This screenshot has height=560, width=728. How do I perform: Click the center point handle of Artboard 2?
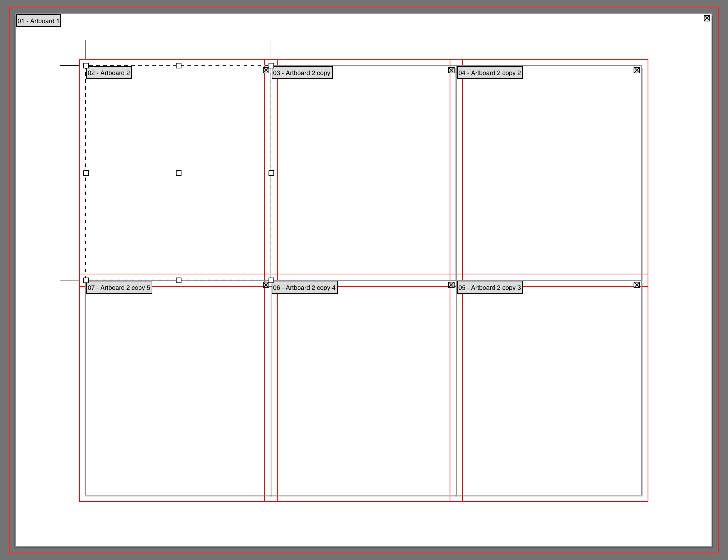click(x=179, y=173)
